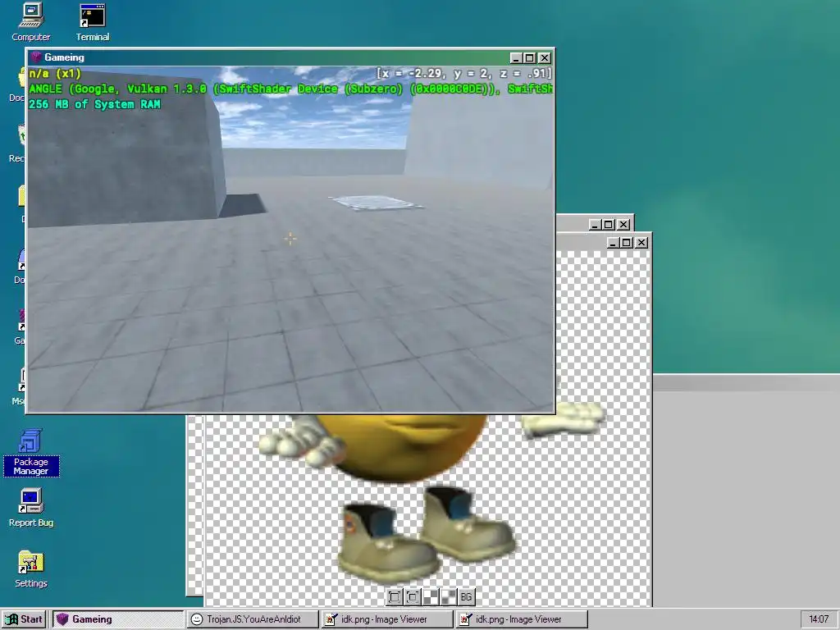840x630 pixels.
Task: Click the '256 MB of System RAM' text
Action: coord(95,104)
